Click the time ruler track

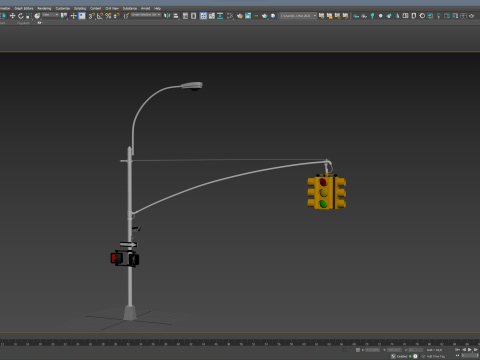240,342
